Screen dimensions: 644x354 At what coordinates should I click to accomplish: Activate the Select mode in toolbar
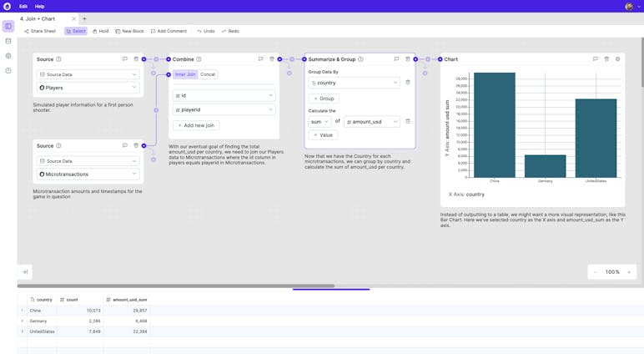coord(76,31)
